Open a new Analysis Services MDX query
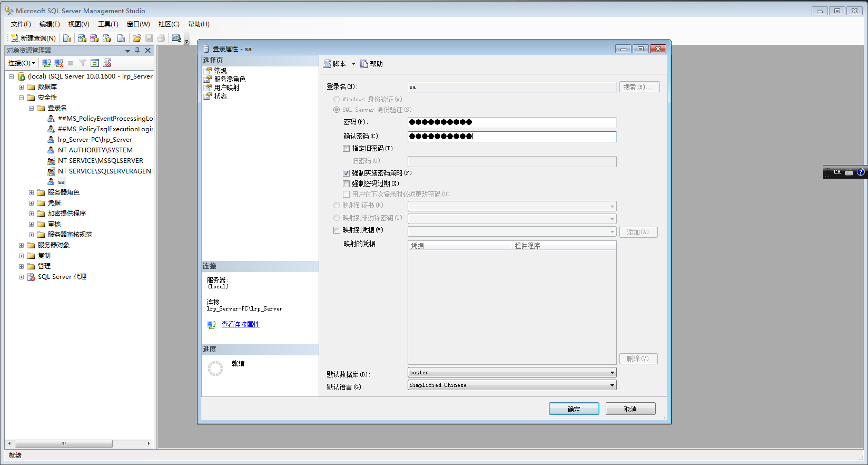Image resolution: width=868 pixels, height=465 pixels. (82, 38)
